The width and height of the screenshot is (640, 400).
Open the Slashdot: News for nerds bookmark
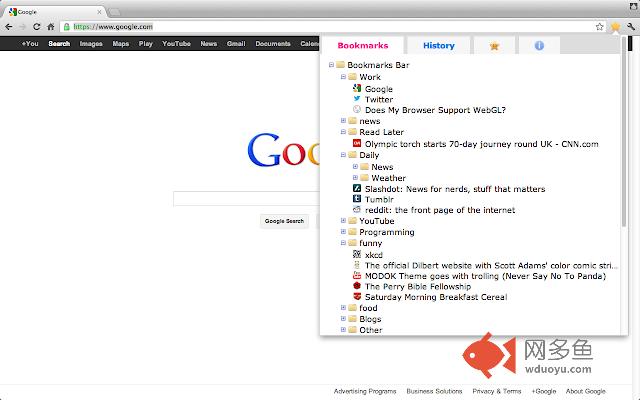(455, 189)
